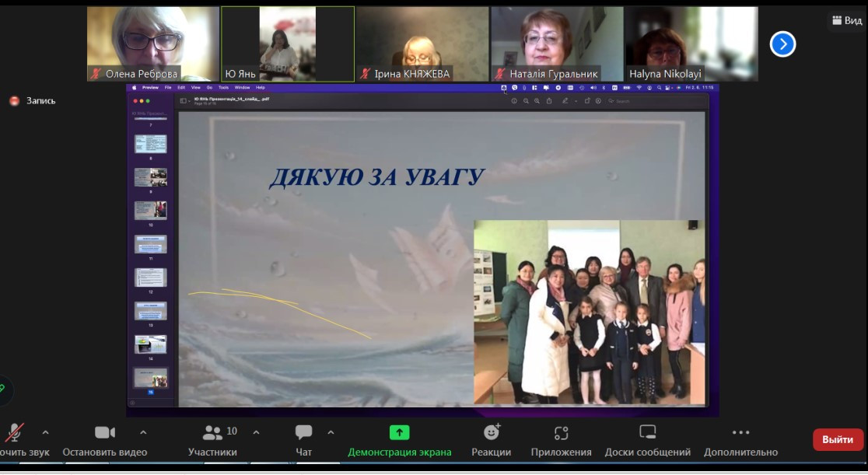Click the 'Запись' recording indicator

[33, 101]
